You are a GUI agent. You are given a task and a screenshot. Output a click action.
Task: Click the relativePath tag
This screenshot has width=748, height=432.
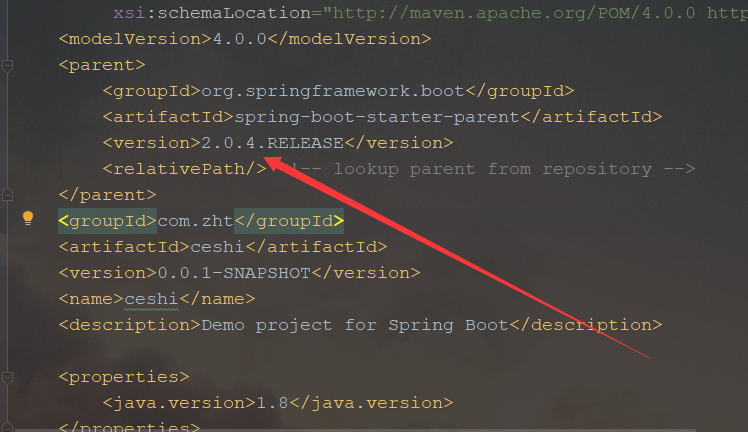click(185, 169)
